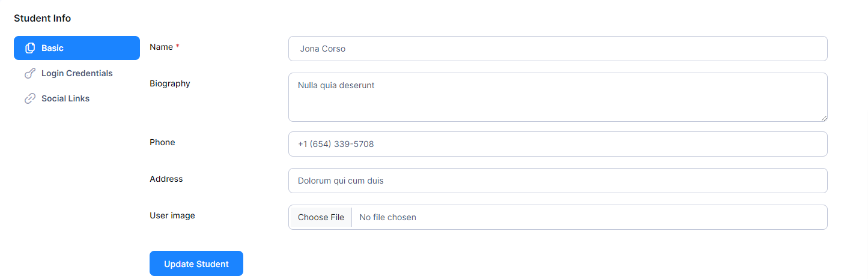Click the chain-link icon beside Social Links

(30, 98)
